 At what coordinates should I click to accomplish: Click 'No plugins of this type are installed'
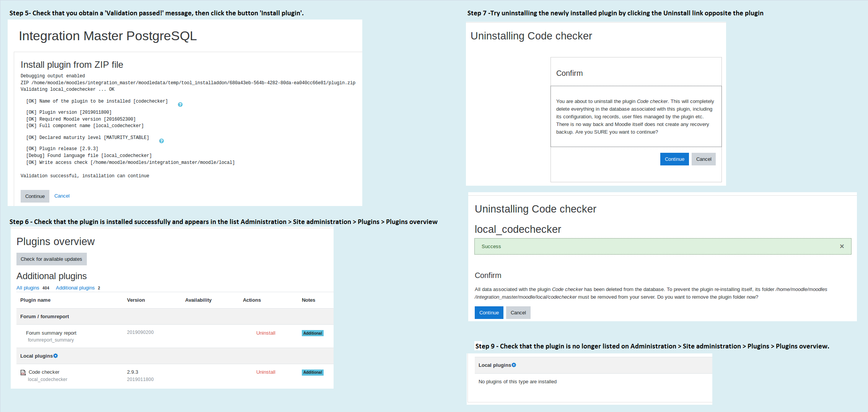point(518,381)
